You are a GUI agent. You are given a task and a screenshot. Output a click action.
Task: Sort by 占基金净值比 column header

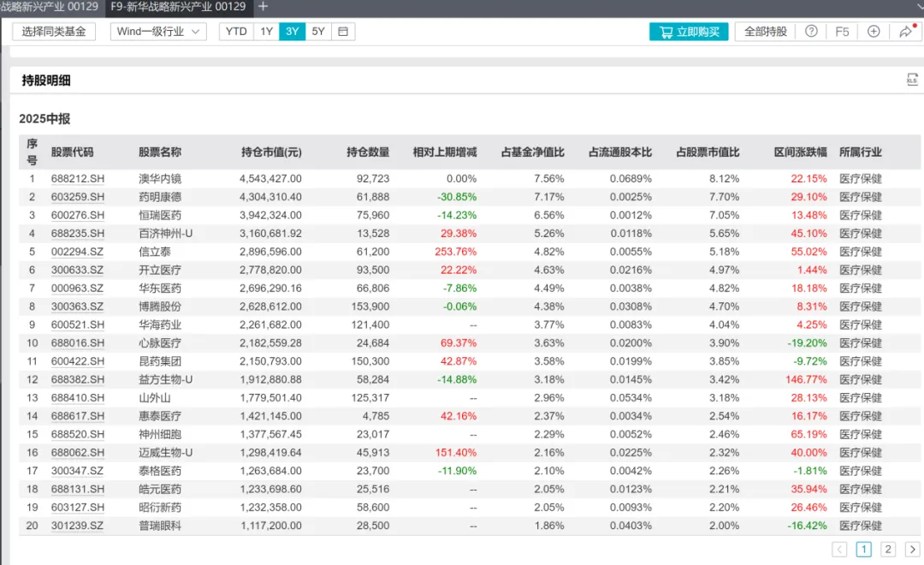(x=532, y=152)
